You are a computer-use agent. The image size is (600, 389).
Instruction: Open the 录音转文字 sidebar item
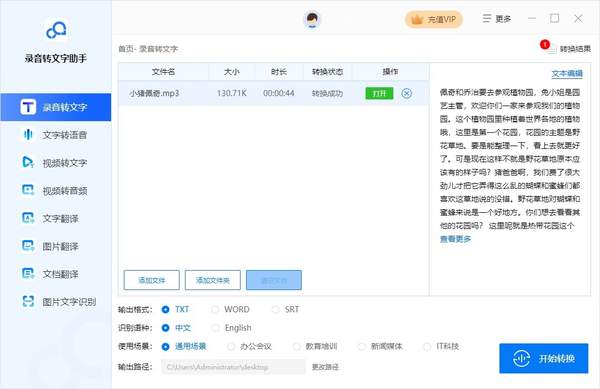click(56, 107)
